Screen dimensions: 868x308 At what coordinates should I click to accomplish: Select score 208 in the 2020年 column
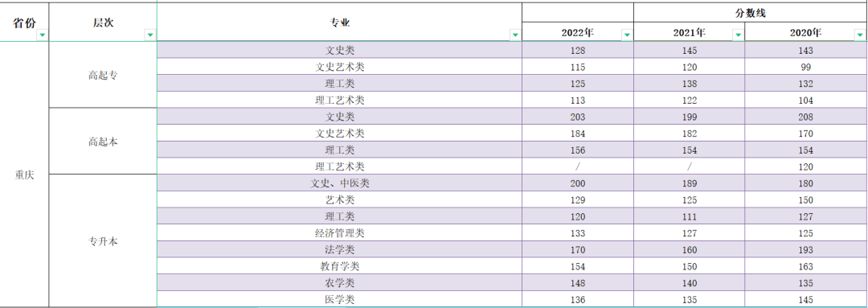pyautogui.click(x=806, y=117)
